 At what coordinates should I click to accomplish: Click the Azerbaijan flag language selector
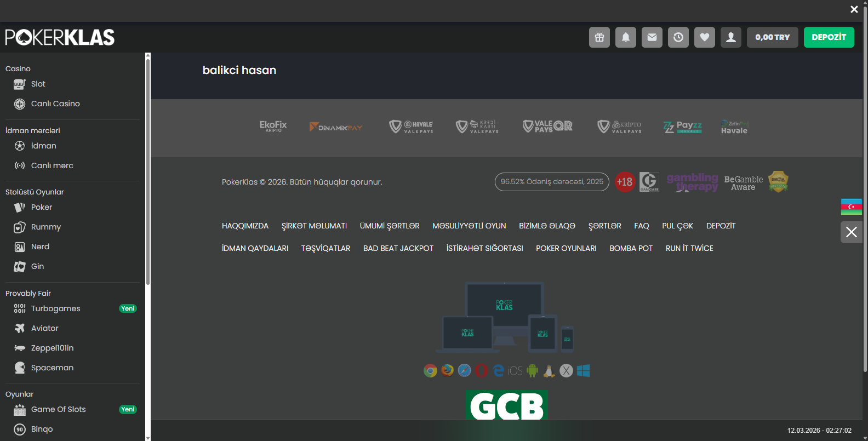(x=851, y=207)
